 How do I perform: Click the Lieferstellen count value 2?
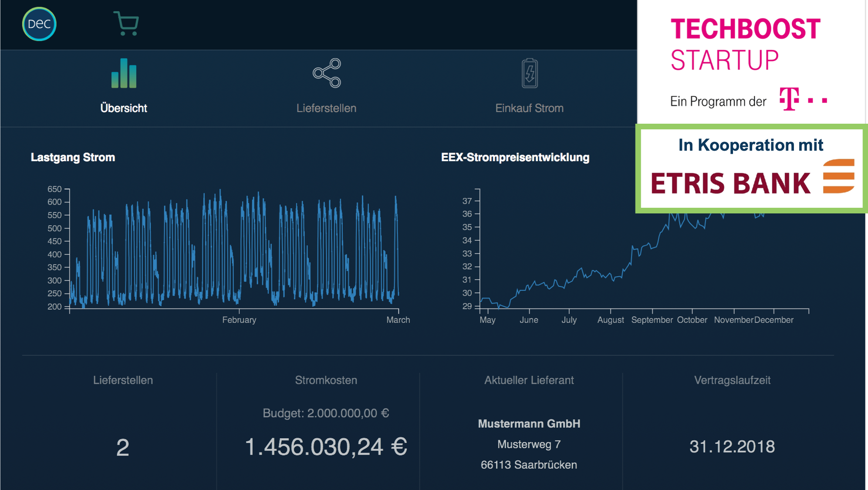pyautogui.click(x=123, y=447)
